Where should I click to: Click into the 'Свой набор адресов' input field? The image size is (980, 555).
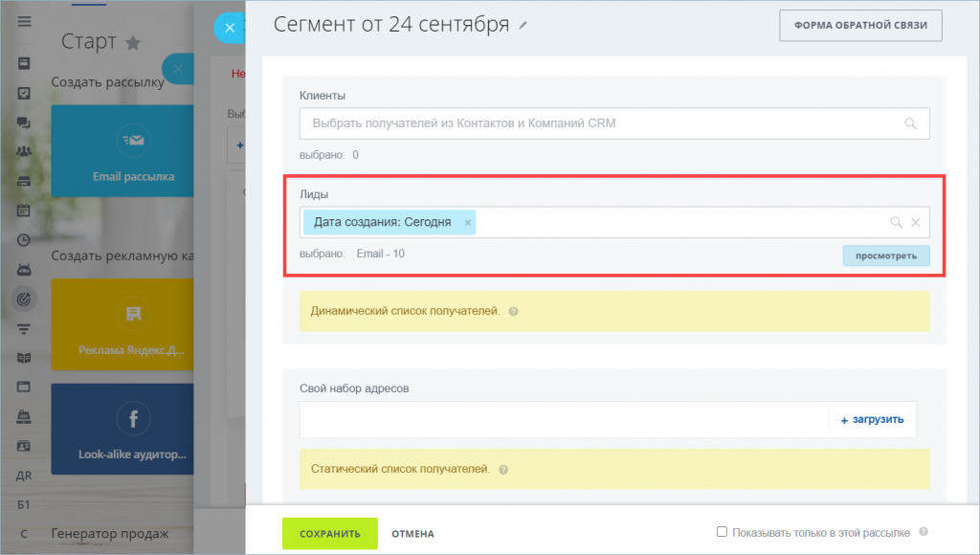tap(563, 420)
